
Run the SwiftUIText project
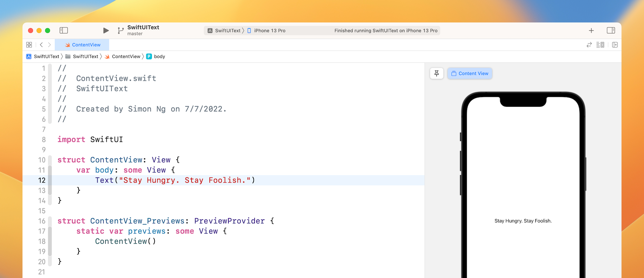coord(106,30)
